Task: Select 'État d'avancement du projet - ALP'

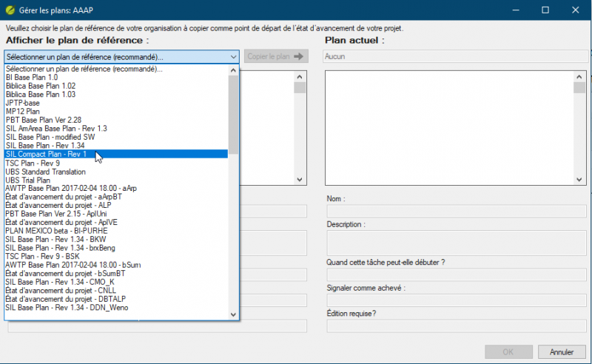Action: [x=116, y=206]
